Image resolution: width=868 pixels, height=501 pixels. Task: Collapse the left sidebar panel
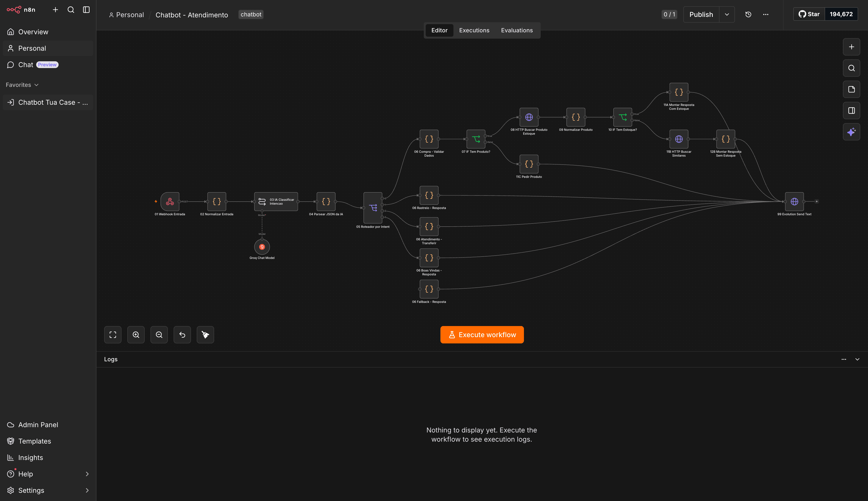[86, 10]
